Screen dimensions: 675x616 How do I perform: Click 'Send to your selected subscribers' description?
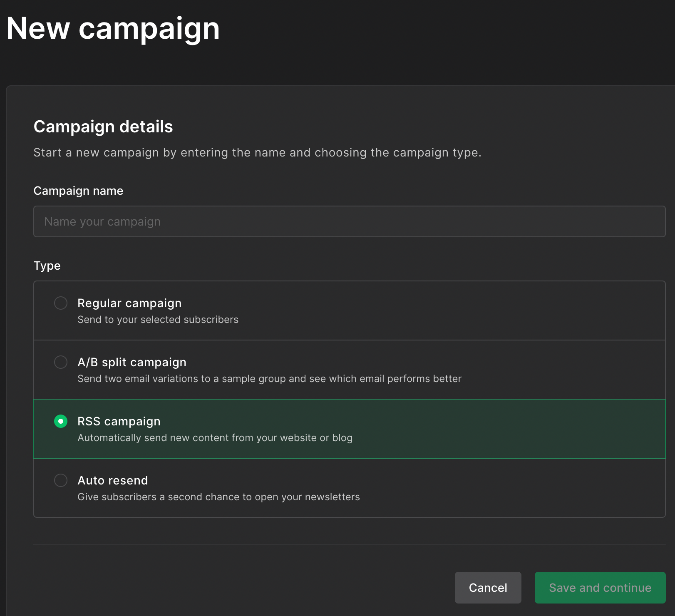pos(158,320)
